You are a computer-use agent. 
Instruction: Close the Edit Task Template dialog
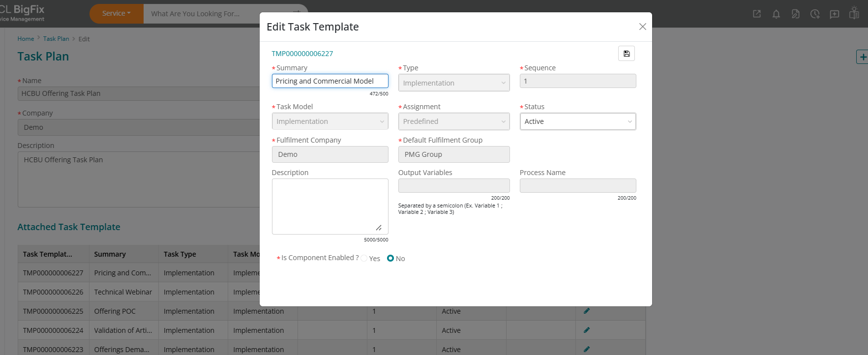point(642,27)
